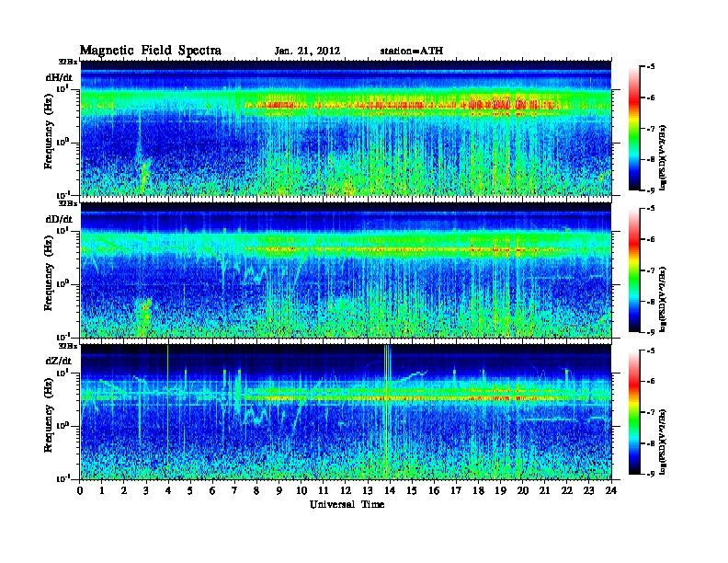Click hour 7 on the time axis
The image size is (728, 563).
234,491
